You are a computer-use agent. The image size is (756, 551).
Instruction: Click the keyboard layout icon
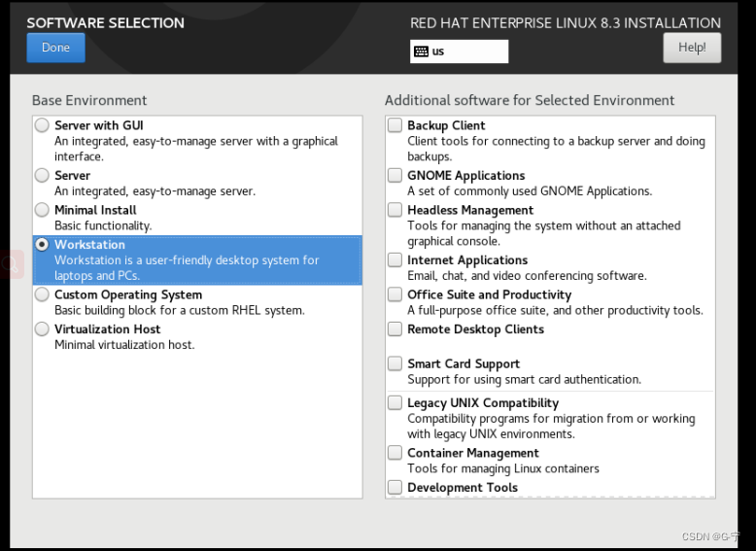pos(421,52)
